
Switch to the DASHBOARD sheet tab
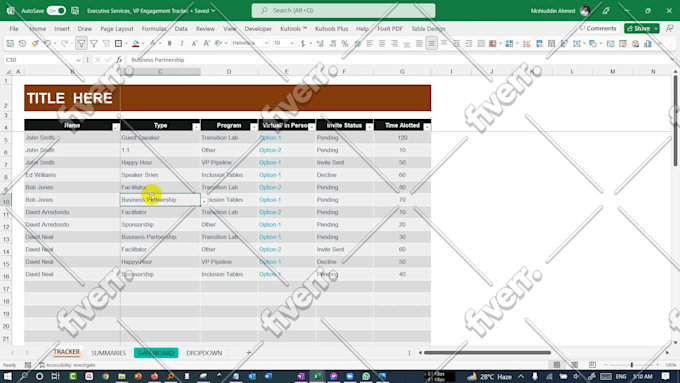tap(156, 353)
